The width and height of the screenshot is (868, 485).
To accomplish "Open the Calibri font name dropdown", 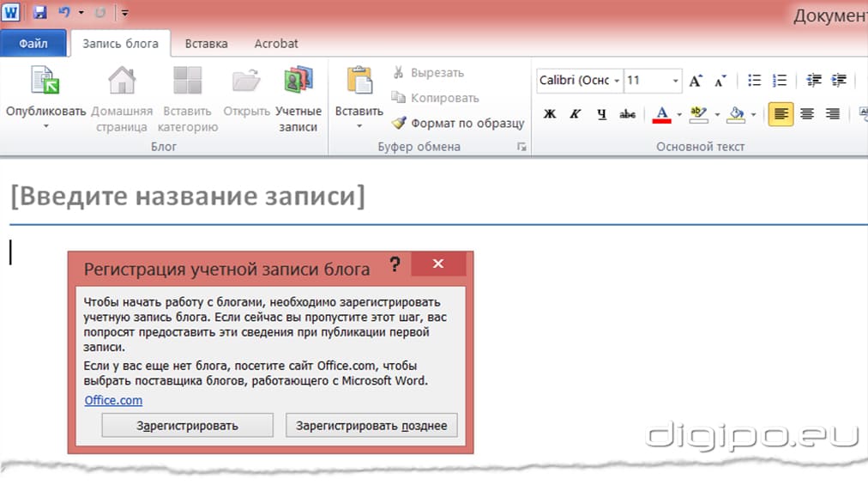I will tap(618, 81).
